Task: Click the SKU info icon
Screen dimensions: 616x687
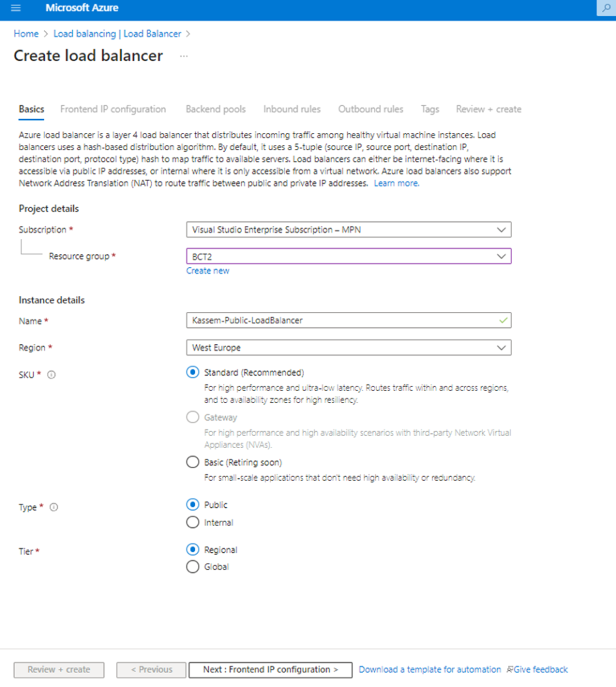Action: [x=51, y=374]
